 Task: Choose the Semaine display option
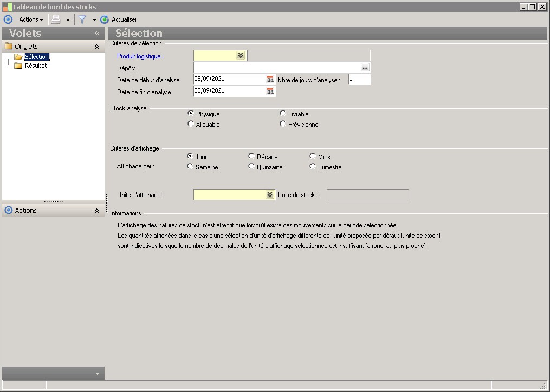[x=190, y=167]
